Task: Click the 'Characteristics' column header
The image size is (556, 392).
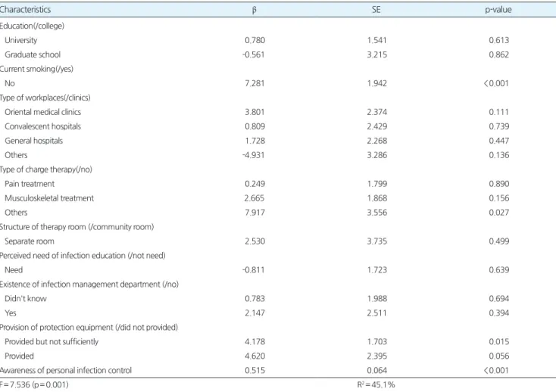Action: 25,10
